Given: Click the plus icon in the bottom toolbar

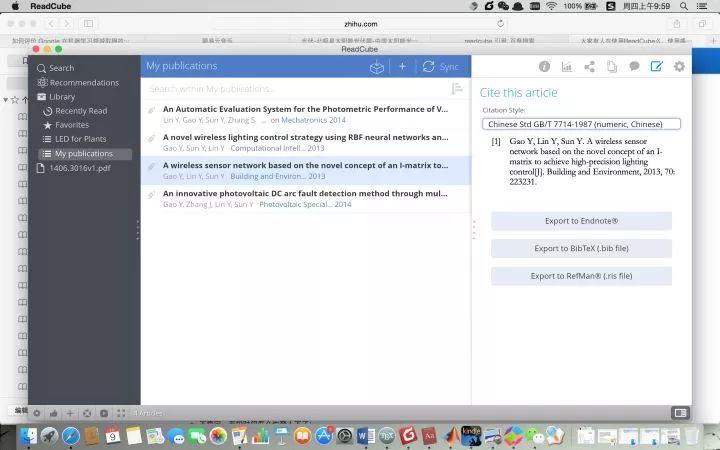Looking at the screenshot, I should pos(70,413).
